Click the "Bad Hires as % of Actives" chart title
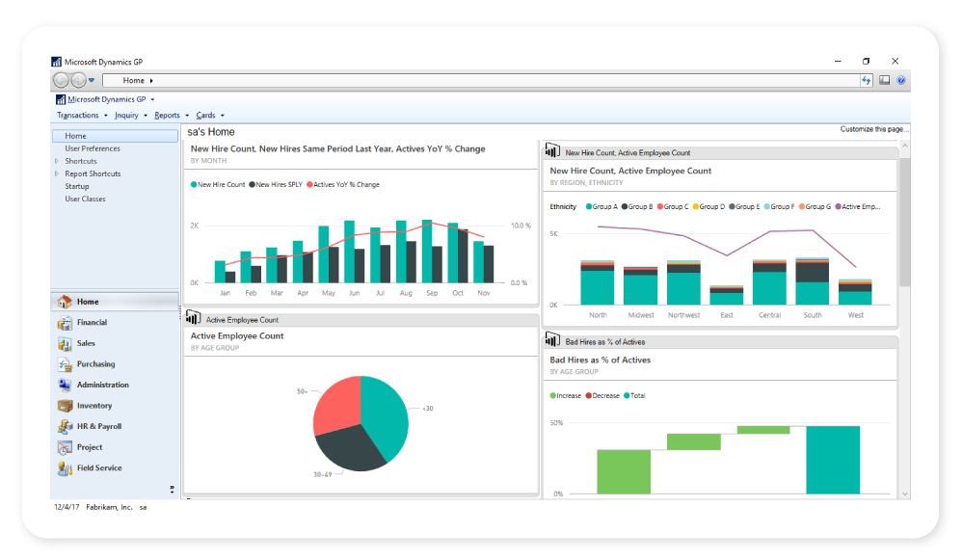The height and width of the screenshot is (560, 962). pos(600,360)
